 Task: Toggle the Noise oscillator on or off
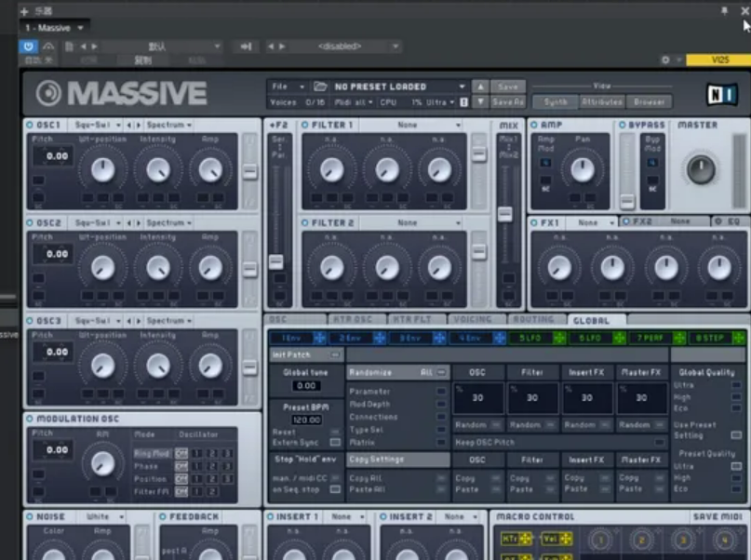point(30,516)
